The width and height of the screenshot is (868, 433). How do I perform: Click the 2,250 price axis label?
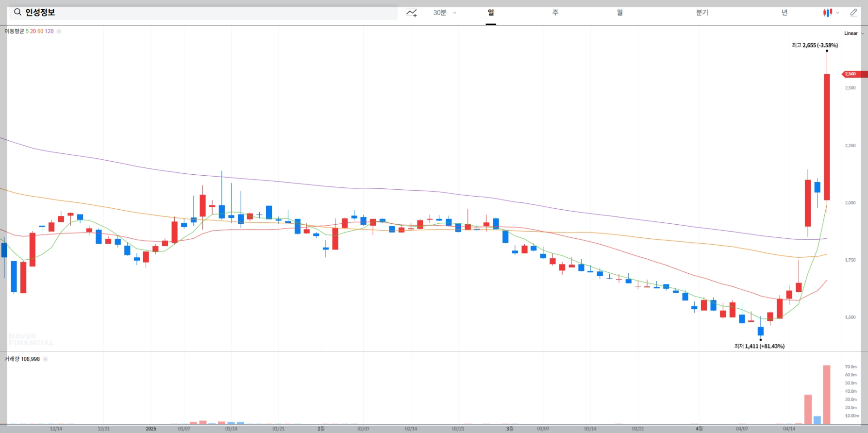point(850,146)
